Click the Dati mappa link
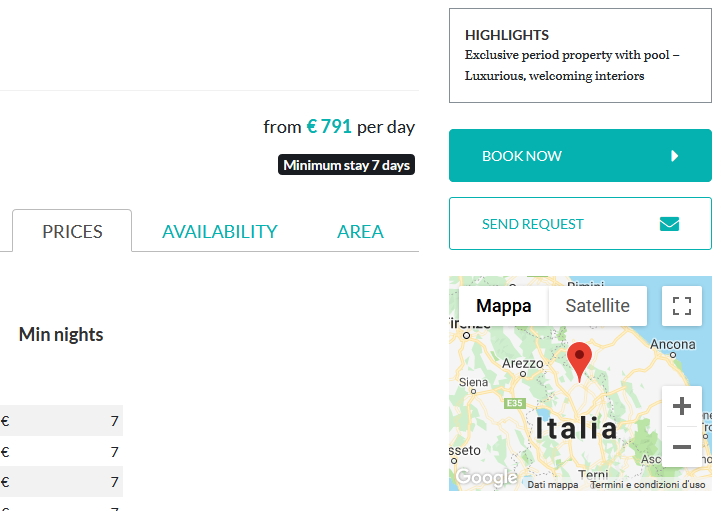Image resolution: width=721 pixels, height=511 pixels. [552, 485]
